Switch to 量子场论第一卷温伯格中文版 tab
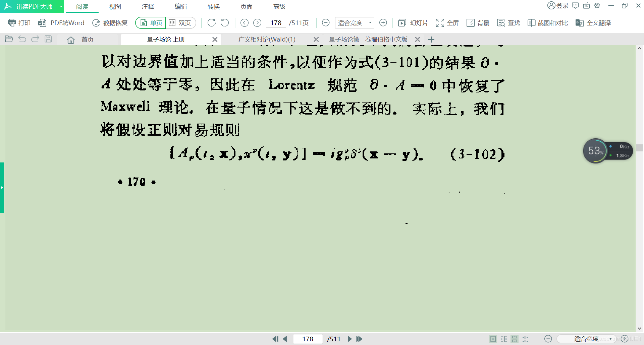This screenshot has height=345, width=644. 368,40
